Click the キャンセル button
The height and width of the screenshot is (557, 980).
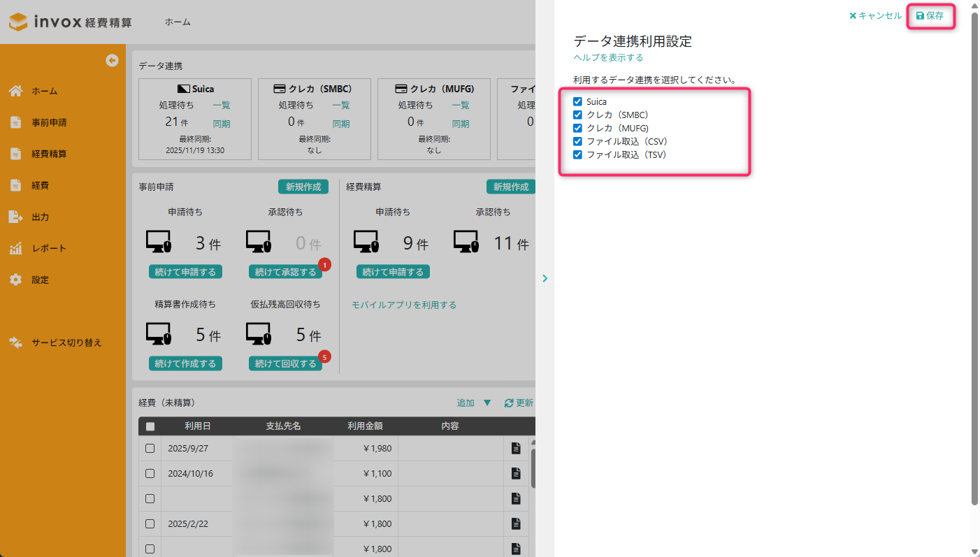click(x=875, y=15)
